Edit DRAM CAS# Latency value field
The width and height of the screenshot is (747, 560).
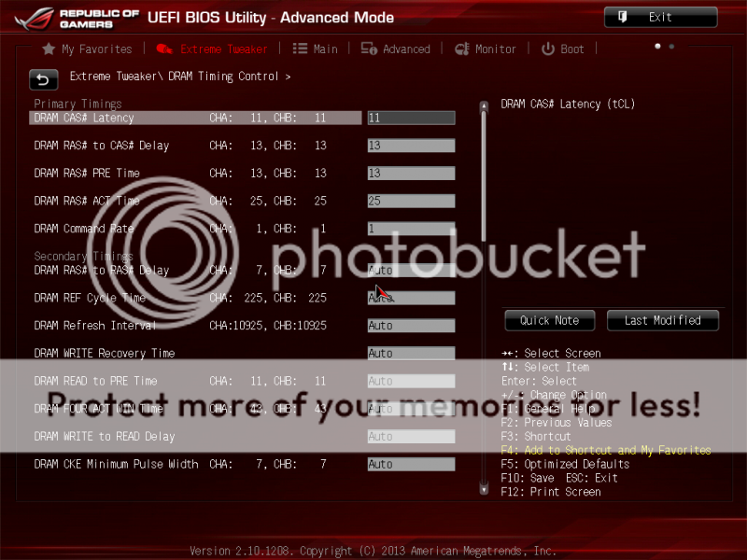[x=411, y=119]
